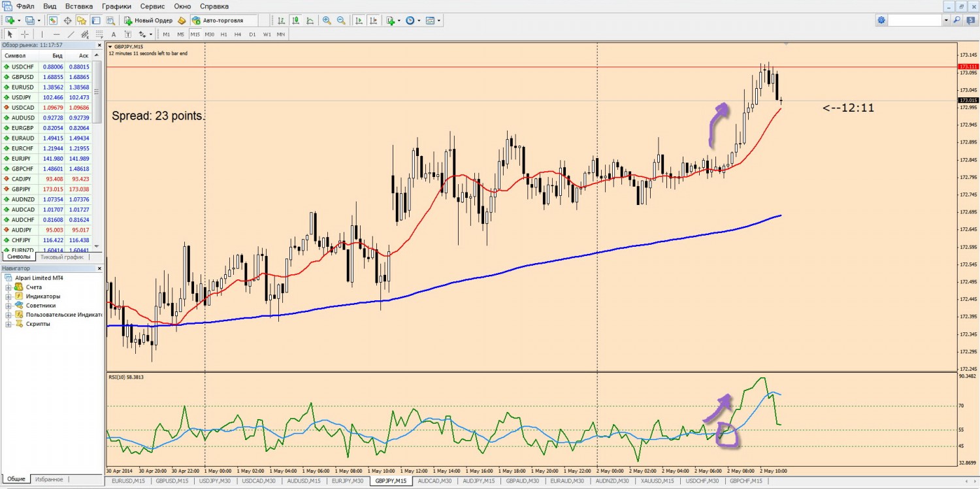Toggle the Market Watch window icon
Screen dimensions: 980x489
tap(53, 20)
